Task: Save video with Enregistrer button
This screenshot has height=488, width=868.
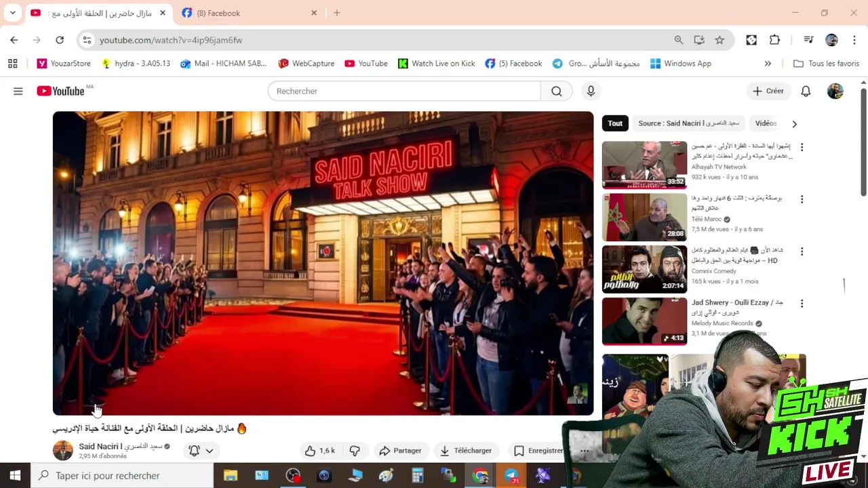Action: pyautogui.click(x=539, y=451)
